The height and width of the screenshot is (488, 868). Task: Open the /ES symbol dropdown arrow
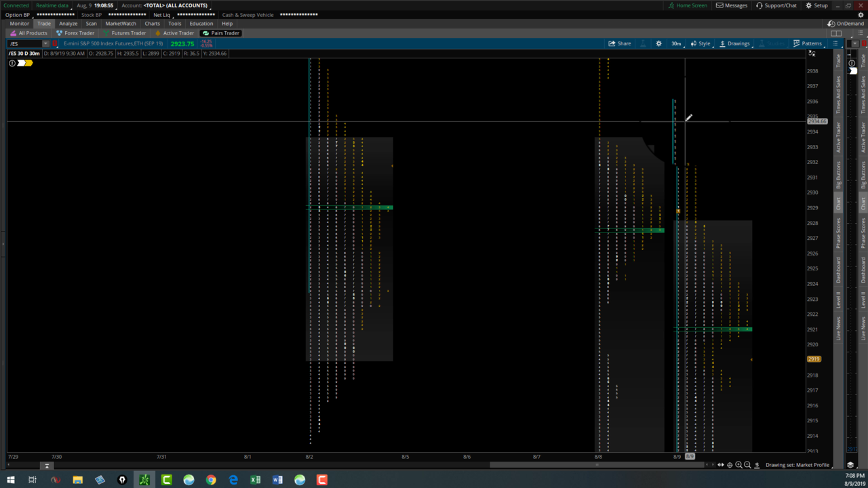click(45, 43)
